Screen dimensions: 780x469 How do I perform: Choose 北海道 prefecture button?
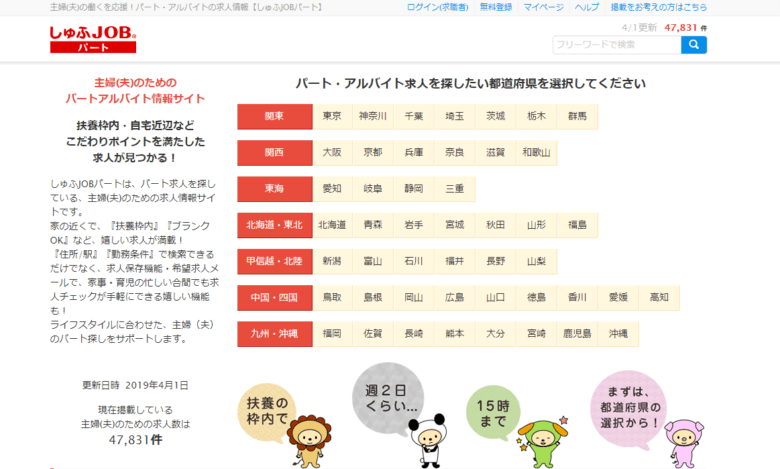[332, 225]
